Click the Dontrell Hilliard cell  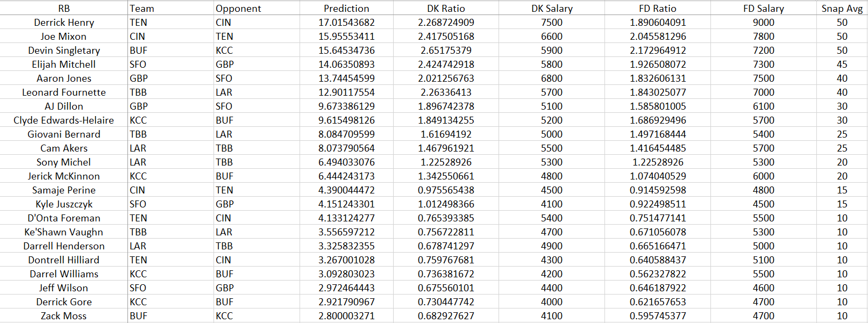pos(63,260)
